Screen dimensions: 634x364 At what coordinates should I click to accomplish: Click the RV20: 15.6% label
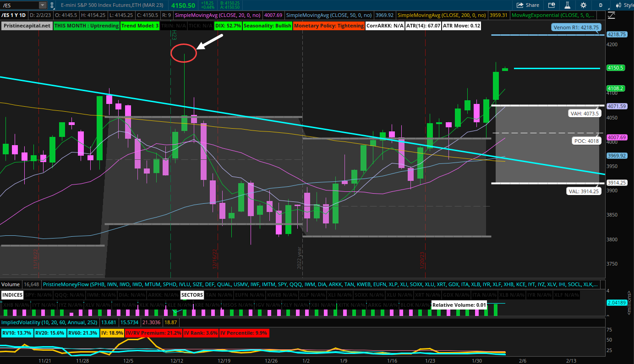click(x=50, y=333)
